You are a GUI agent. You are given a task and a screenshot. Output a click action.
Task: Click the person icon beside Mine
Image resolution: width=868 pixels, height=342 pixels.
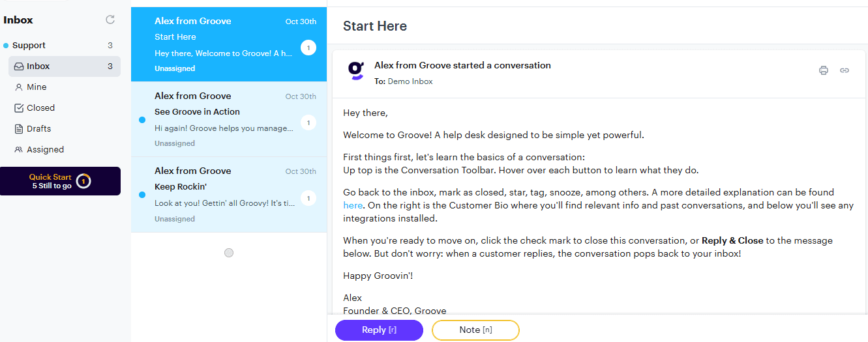[19, 87]
